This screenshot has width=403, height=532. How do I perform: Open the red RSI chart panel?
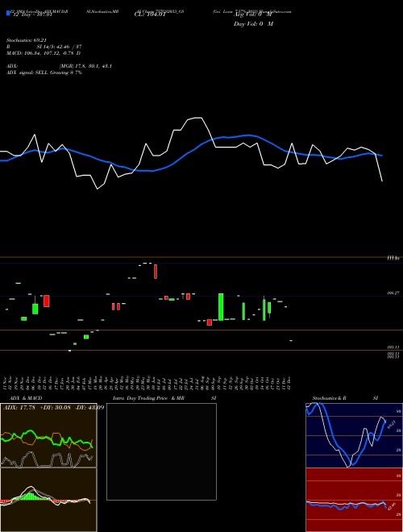pyautogui.click(x=354, y=500)
